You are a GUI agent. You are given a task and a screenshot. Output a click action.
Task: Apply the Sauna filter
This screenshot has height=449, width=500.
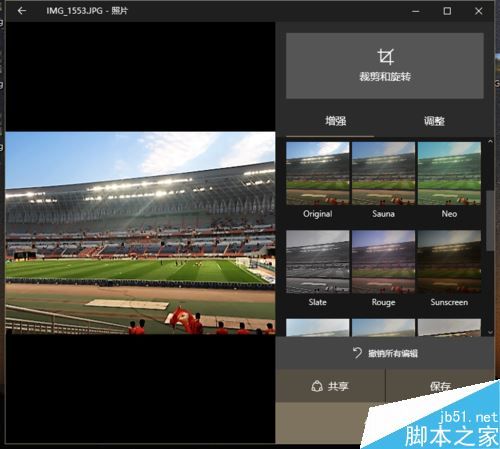coord(383,173)
